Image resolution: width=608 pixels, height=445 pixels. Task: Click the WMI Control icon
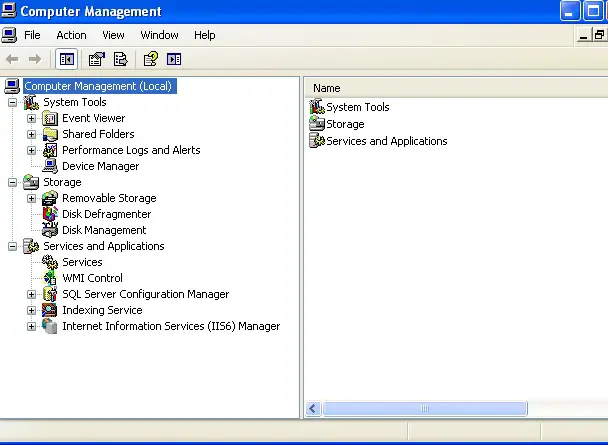50,278
